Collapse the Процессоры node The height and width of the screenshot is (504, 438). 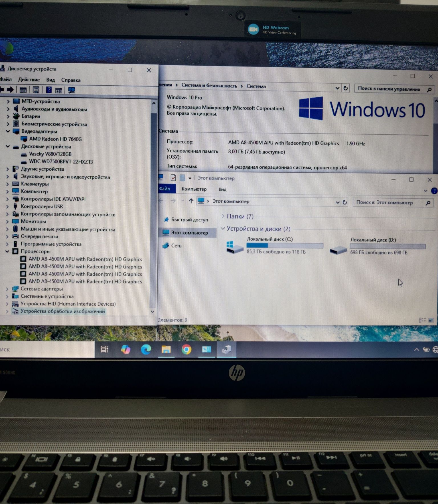(7, 251)
